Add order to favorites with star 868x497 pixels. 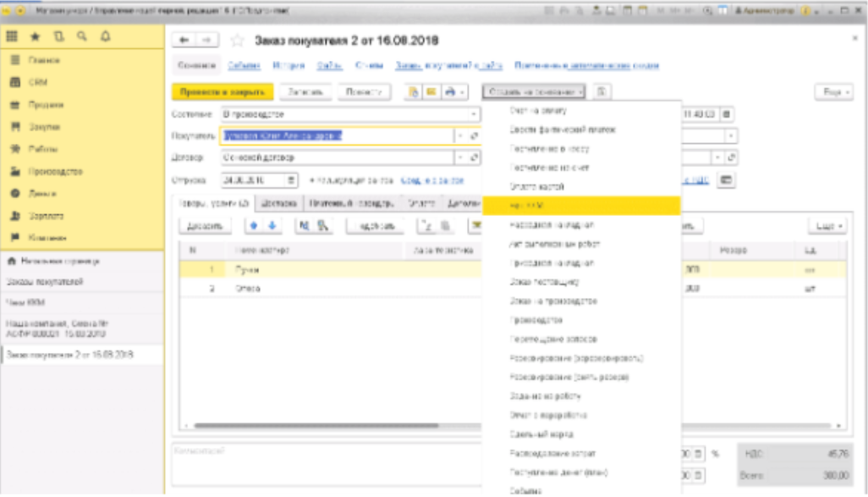click(x=238, y=41)
